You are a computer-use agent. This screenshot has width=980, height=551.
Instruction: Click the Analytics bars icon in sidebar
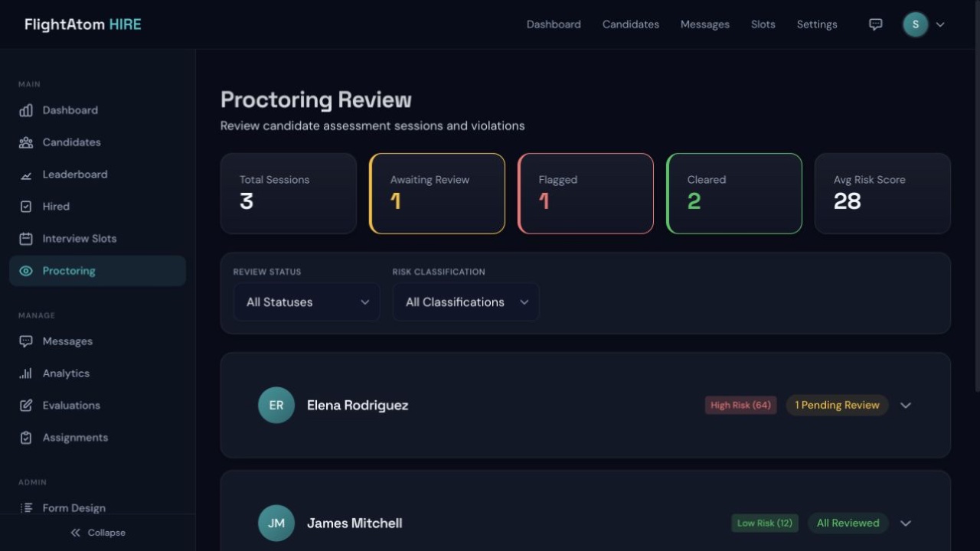point(26,373)
